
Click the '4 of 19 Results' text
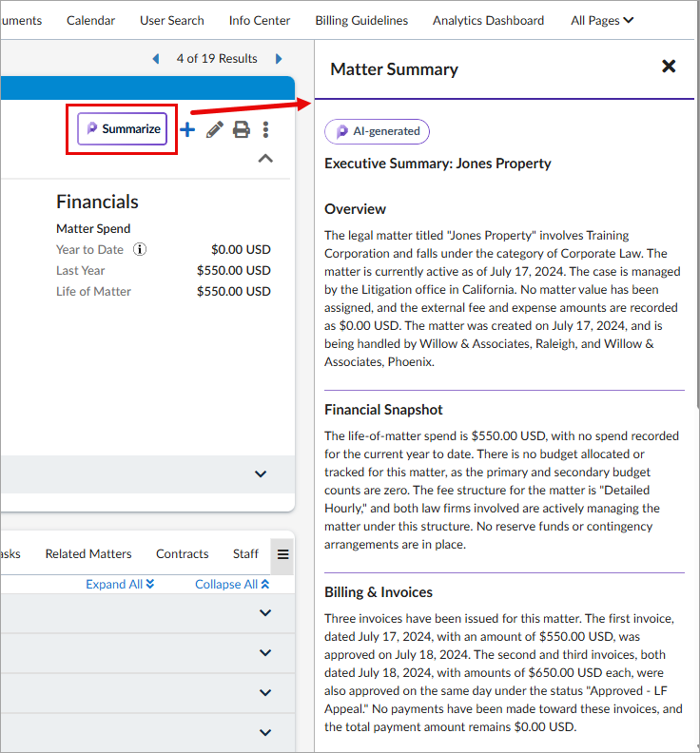pyautogui.click(x=217, y=59)
